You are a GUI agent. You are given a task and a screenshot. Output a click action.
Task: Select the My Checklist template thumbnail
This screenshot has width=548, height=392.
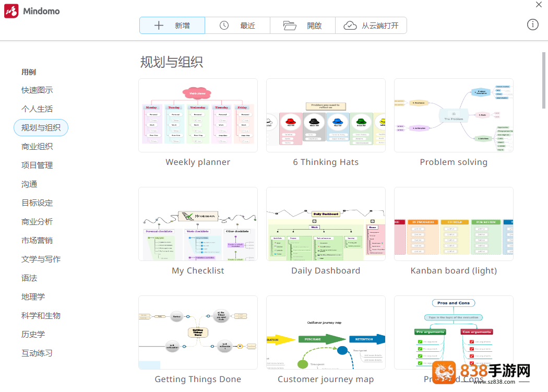[198, 224]
